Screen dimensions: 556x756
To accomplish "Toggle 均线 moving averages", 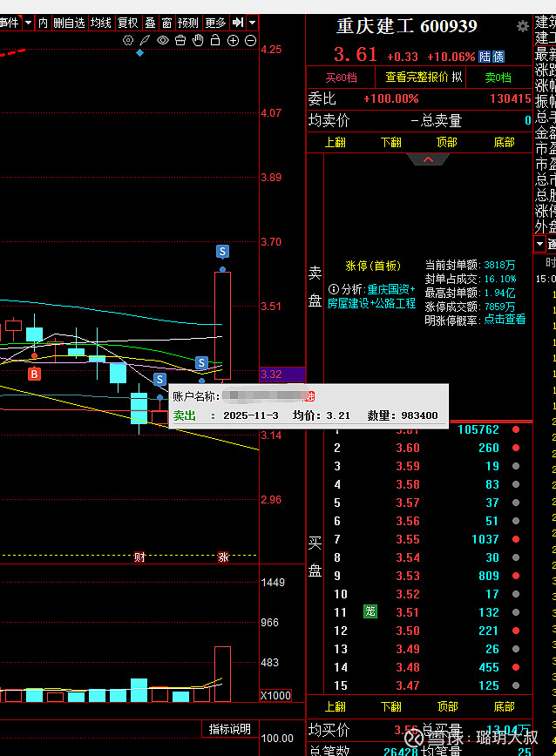I will coord(101,23).
